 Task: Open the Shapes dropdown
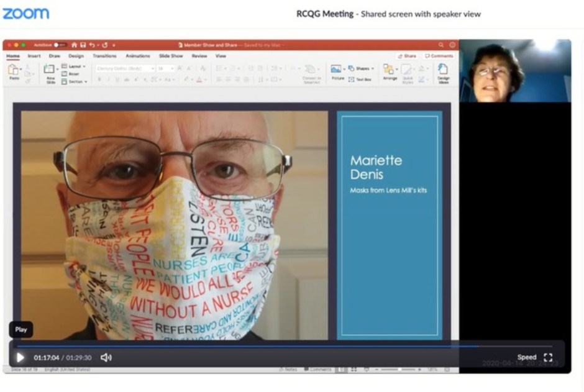click(361, 68)
